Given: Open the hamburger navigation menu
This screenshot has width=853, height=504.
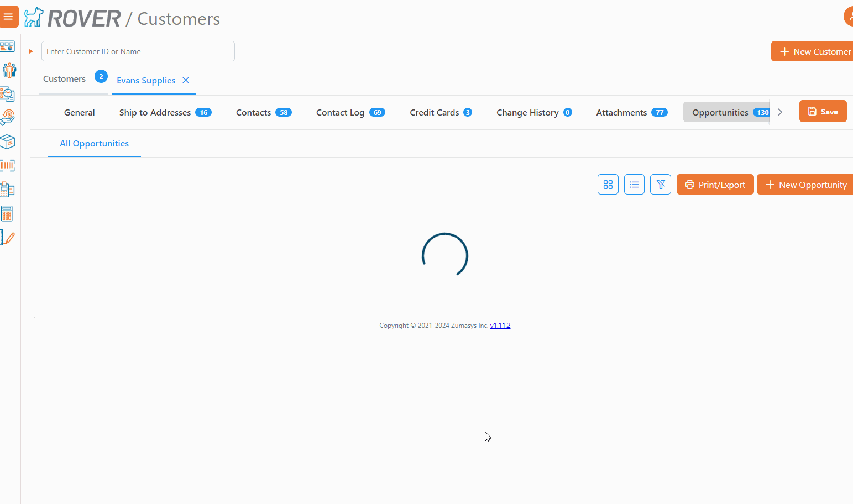Looking at the screenshot, I should pos(8,17).
